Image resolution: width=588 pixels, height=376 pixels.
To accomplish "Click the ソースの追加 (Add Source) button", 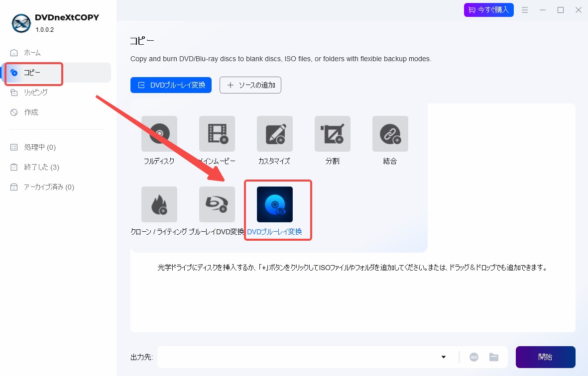I will [x=250, y=85].
